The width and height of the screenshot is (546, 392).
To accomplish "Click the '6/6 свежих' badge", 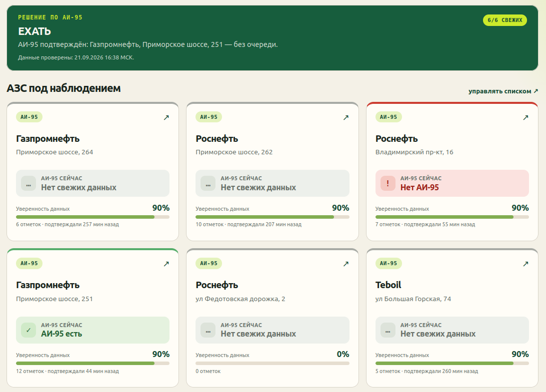I will [x=505, y=20].
